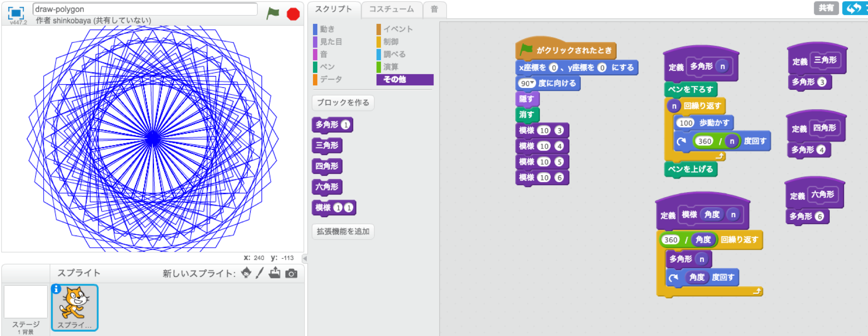Screen dimensions: 868x336
Task: Click 100 value in 歩動かす block
Action: (686, 123)
